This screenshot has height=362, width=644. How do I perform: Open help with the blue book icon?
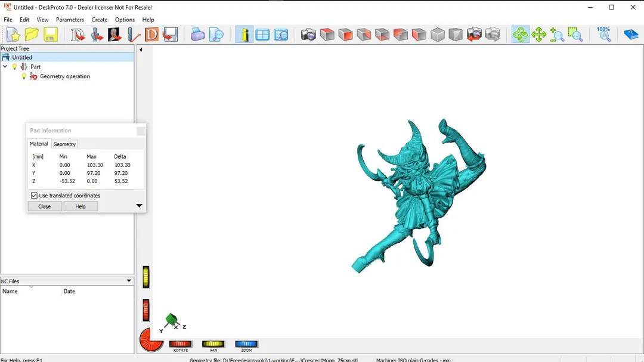[x=630, y=35]
